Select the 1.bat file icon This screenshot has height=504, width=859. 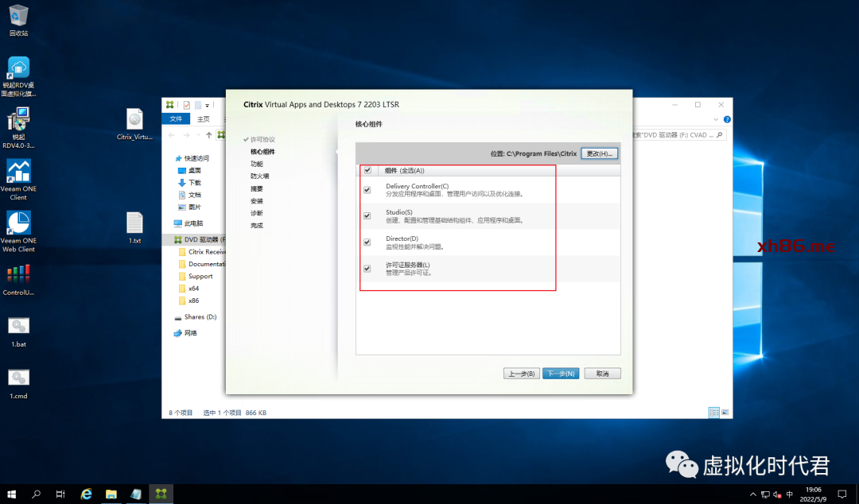(18, 332)
